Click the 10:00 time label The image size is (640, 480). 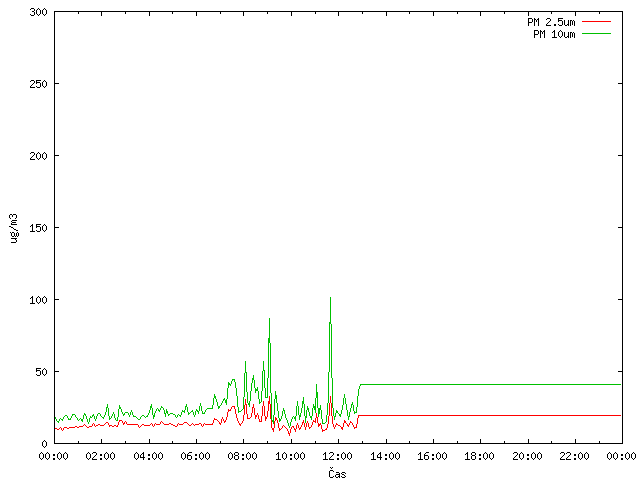(x=290, y=456)
